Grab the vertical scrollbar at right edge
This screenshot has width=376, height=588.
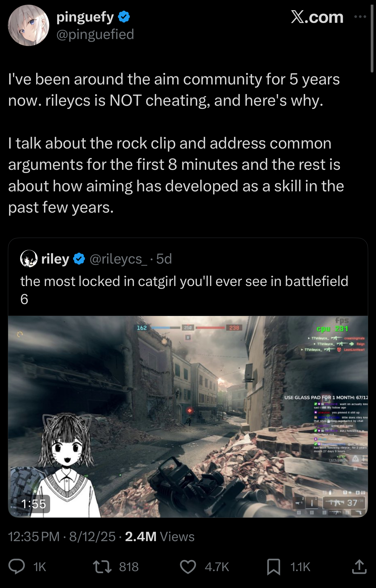pyautogui.click(x=372, y=38)
